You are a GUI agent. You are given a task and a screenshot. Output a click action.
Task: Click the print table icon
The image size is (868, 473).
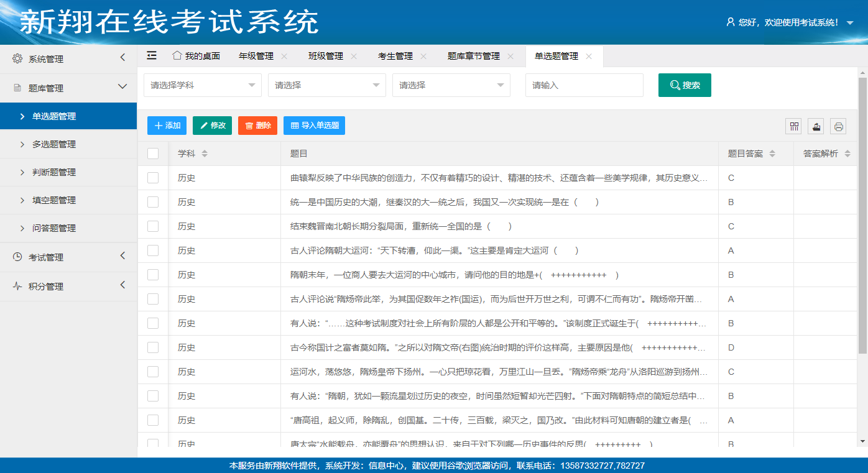pyautogui.click(x=838, y=126)
